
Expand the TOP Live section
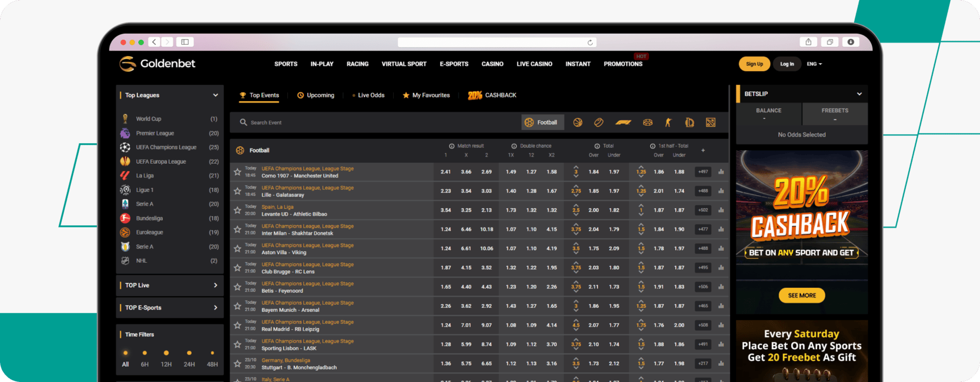point(216,285)
